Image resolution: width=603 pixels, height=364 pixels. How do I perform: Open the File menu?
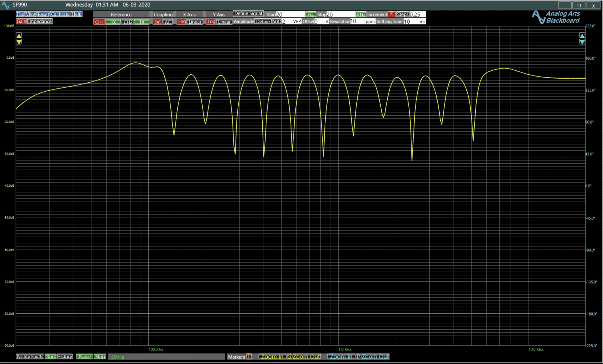click(20, 14)
